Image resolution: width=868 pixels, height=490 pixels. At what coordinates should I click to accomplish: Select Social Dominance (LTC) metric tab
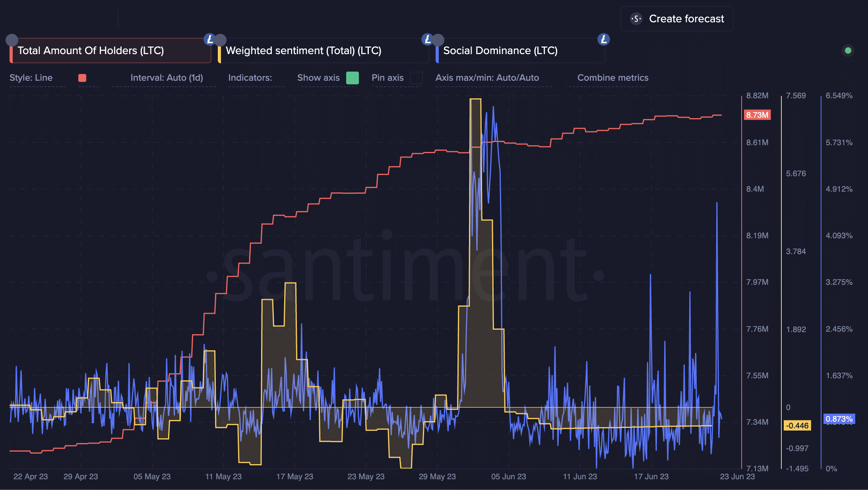point(500,51)
